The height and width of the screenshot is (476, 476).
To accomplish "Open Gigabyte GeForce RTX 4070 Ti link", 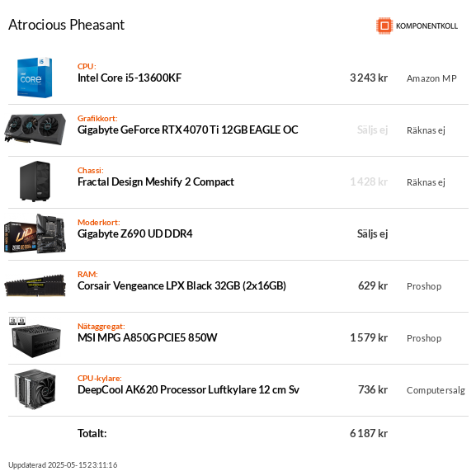I will pos(187,130).
